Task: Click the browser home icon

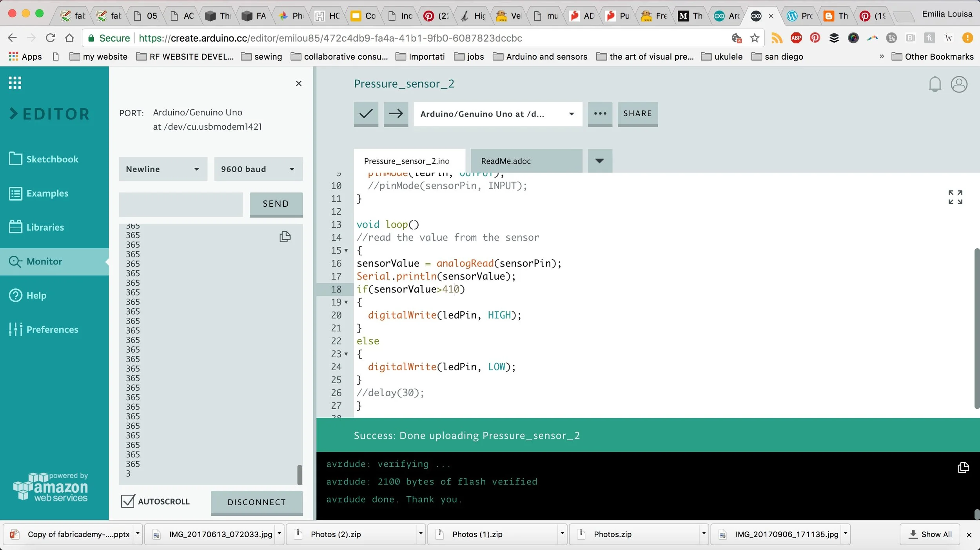Action: [x=69, y=38]
